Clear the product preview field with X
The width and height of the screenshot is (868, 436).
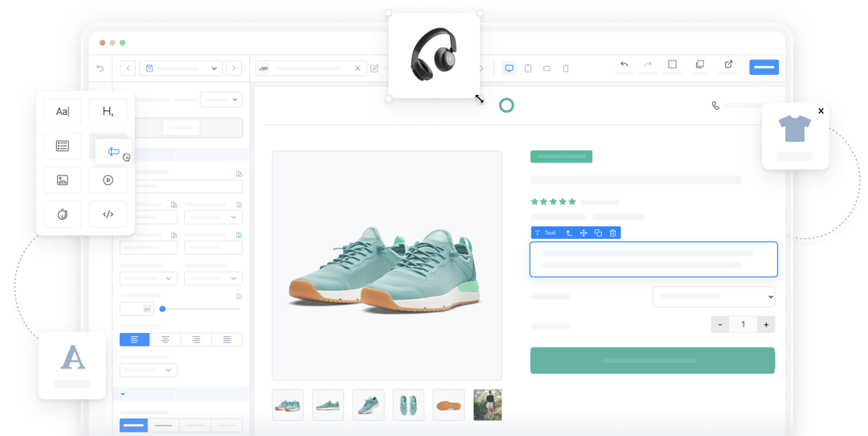[358, 68]
